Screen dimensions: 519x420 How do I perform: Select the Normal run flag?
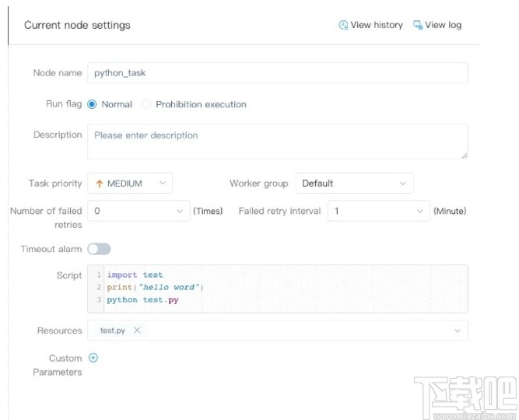pyautogui.click(x=92, y=104)
